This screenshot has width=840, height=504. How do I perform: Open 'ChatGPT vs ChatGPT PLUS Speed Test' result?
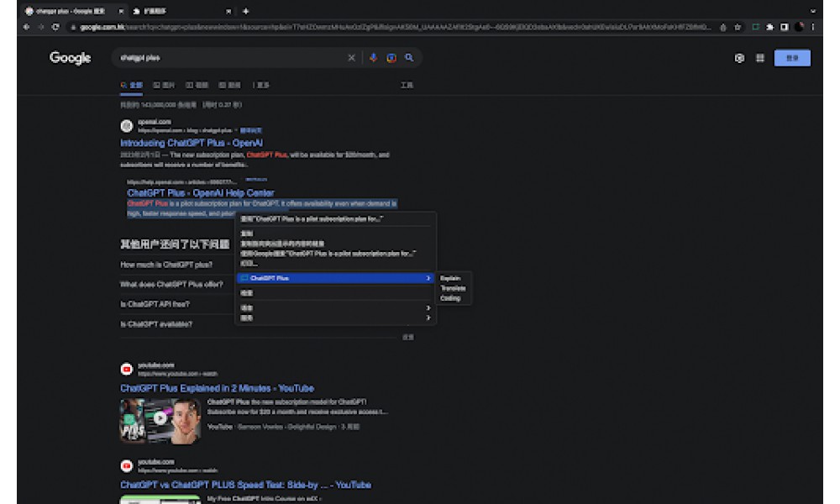245,485
